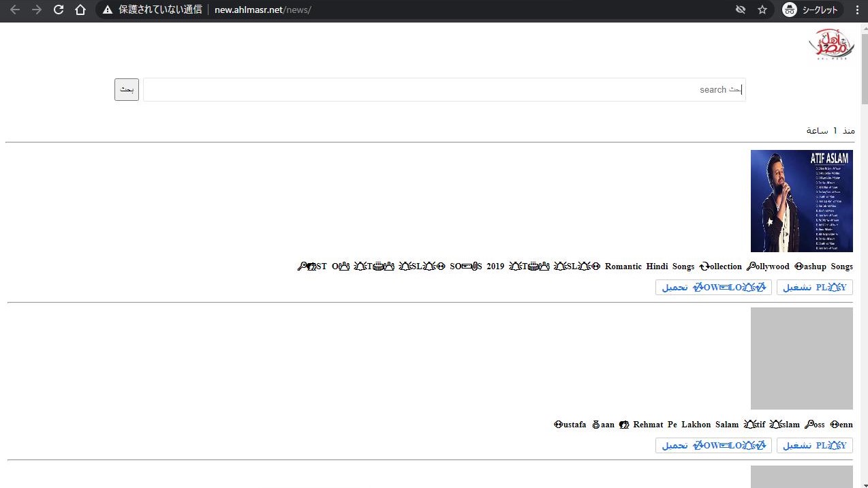Go back using the browser back arrow
The image size is (868, 488).
(x=15, y=10)
